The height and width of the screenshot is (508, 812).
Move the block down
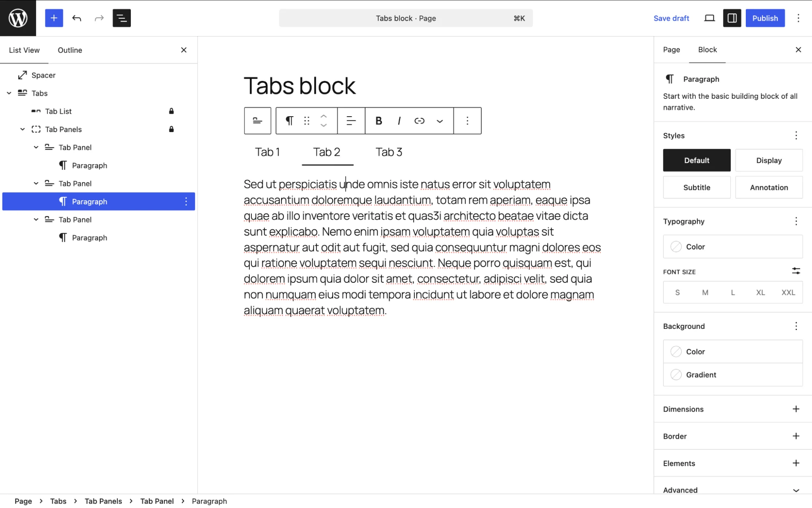click(324, 126)
